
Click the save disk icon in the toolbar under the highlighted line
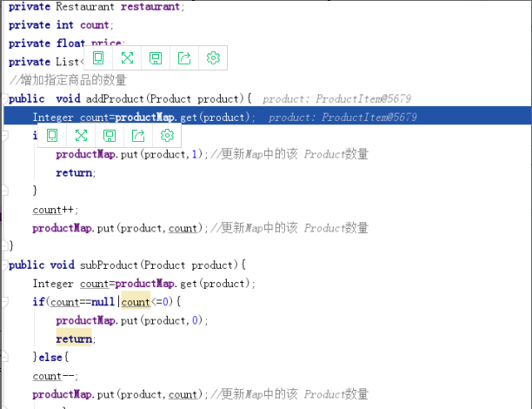(110, 136)
